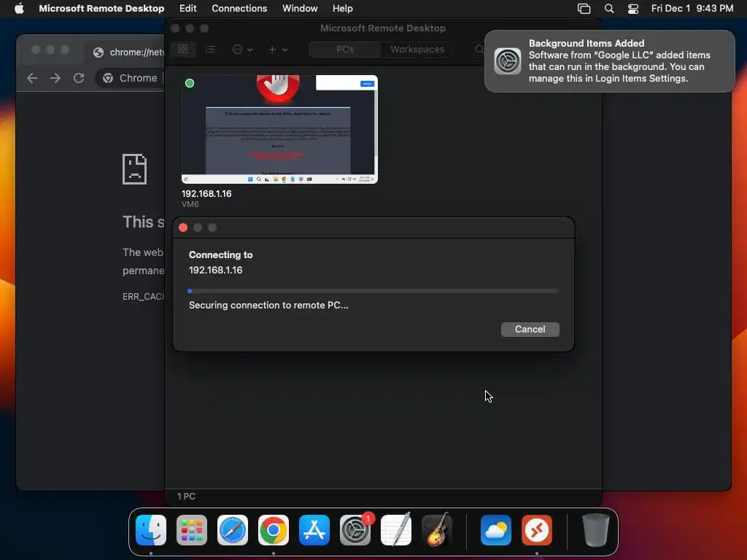
Task: Click the ERR_CAC error code in Chrome
Action: pos(144,297)
